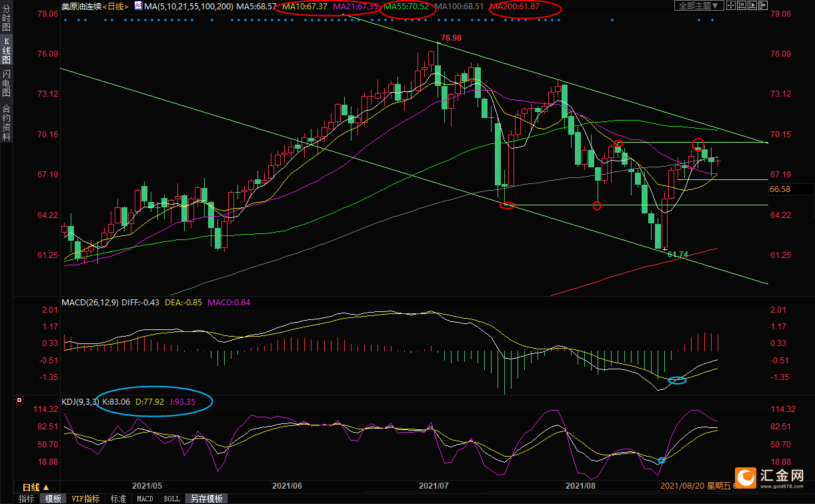This screenshot has width=815, height=504.
Task: Click the K:83.06 value
Action: tap(116, 402)
